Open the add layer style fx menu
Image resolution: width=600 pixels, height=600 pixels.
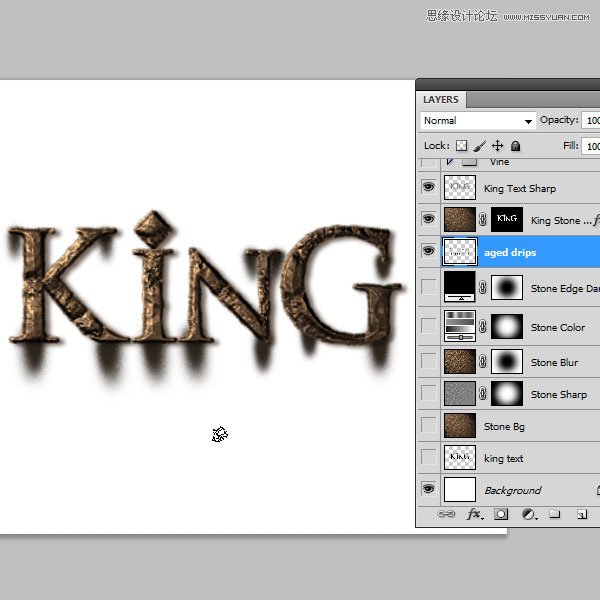[474, 514]
